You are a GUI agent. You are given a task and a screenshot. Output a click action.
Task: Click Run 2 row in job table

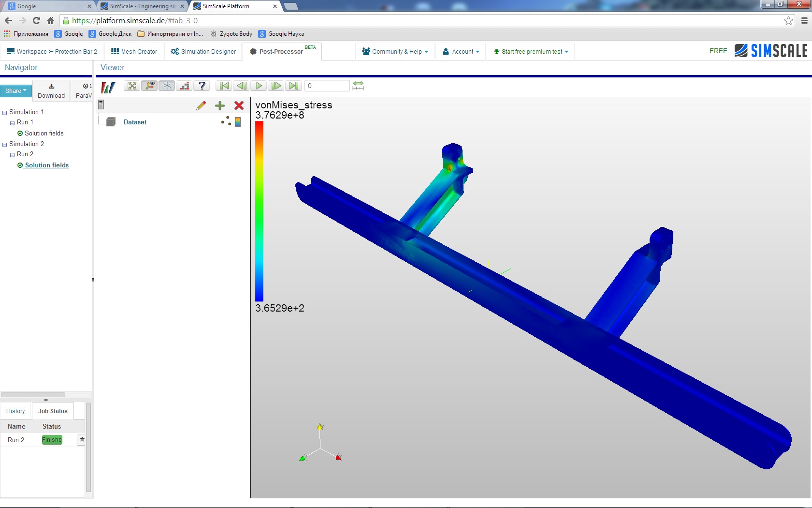click(43, 440)
